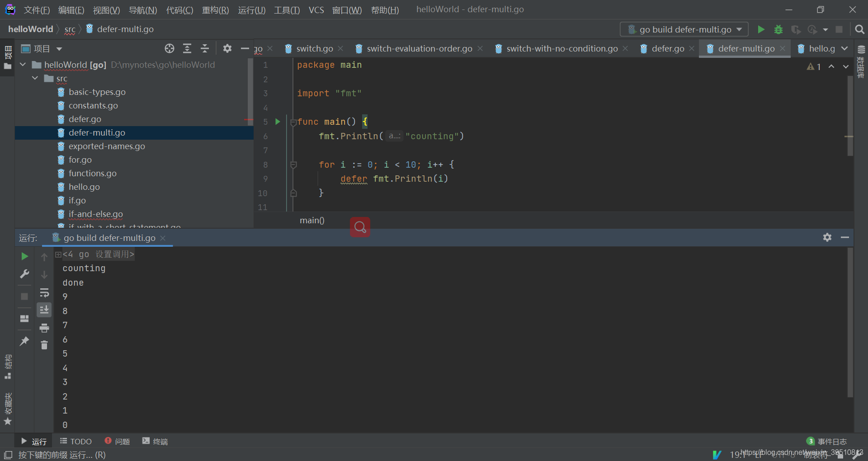Viewport: 868px width, 461px height.
Task: Click the run console scrollbar
Action: [x=850, y=323]
